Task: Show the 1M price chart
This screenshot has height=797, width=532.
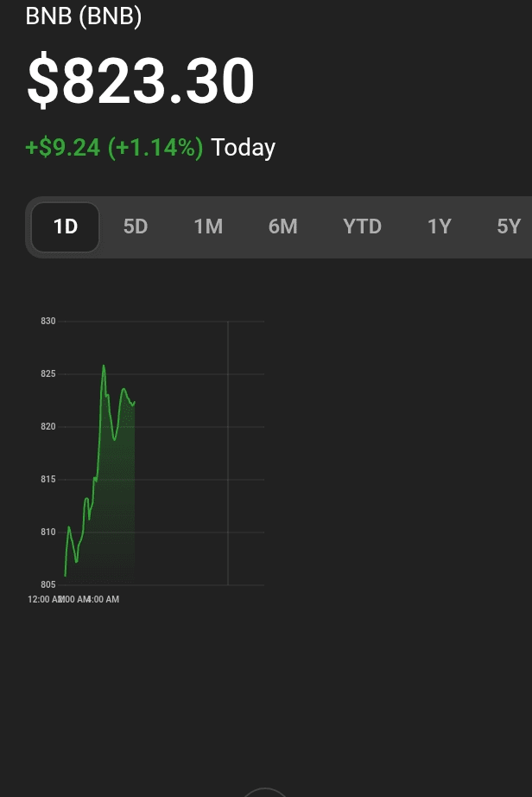Action: (208, 226)
